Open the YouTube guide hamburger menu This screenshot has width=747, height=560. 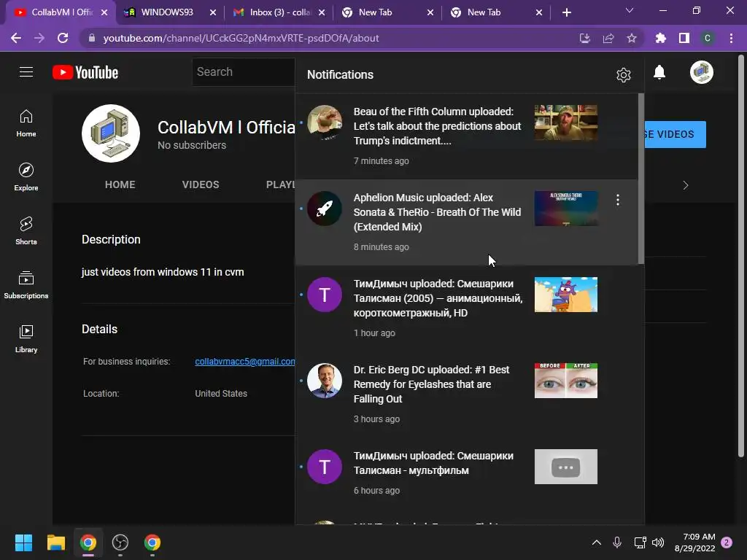tap(26, 72)
